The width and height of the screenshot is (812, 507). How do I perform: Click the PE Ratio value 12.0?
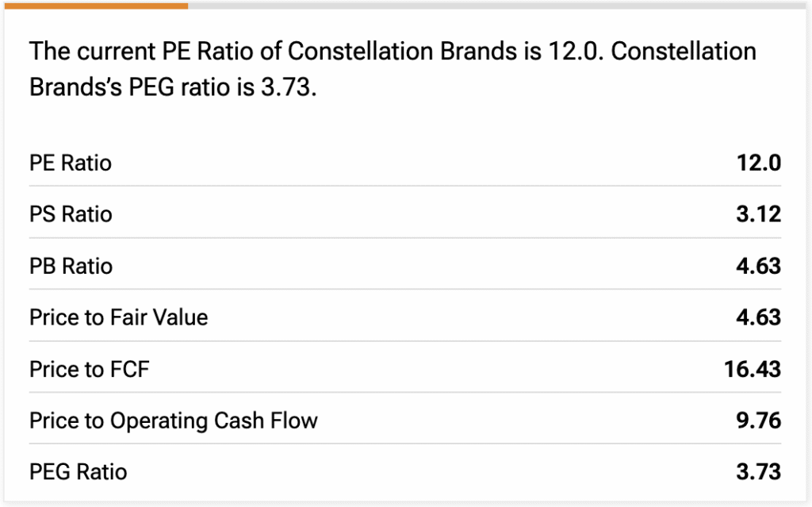pos(759,163)
